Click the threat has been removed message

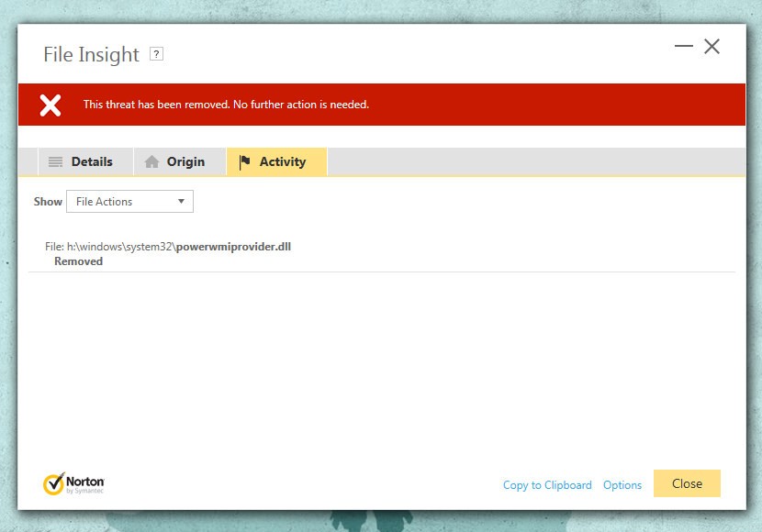[226, 105]
